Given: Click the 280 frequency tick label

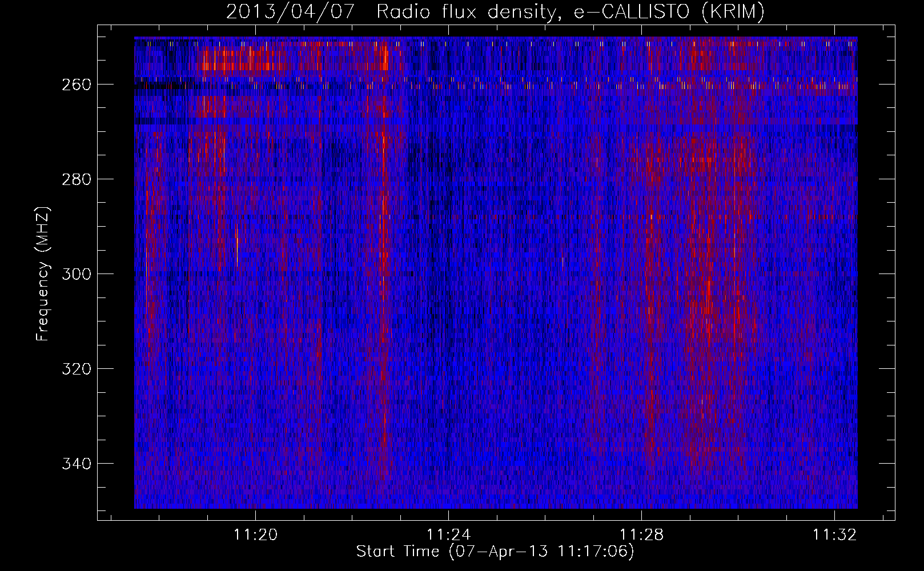Looking at the screenshot, I should point(77,179).
